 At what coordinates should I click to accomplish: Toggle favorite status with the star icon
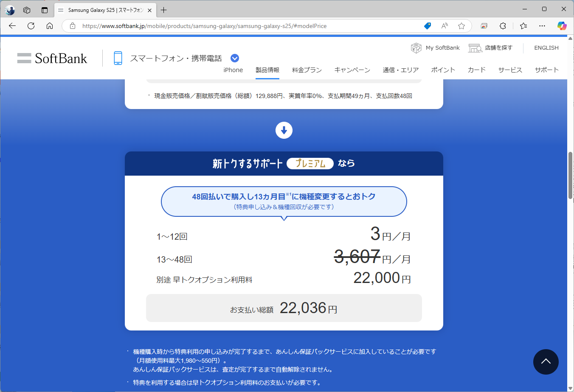click(461, 26)
